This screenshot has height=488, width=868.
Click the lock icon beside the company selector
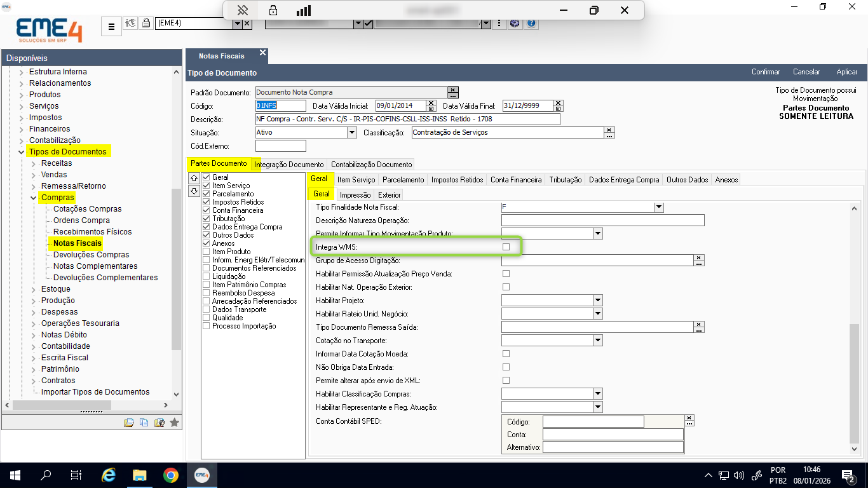147,24
